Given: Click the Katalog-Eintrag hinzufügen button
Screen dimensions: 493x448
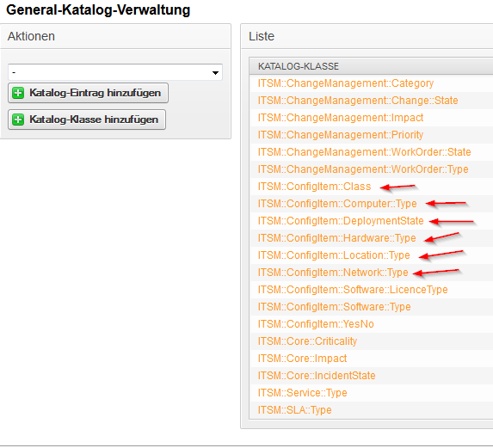Looking at the screenshot, I should tap(88, 93).
